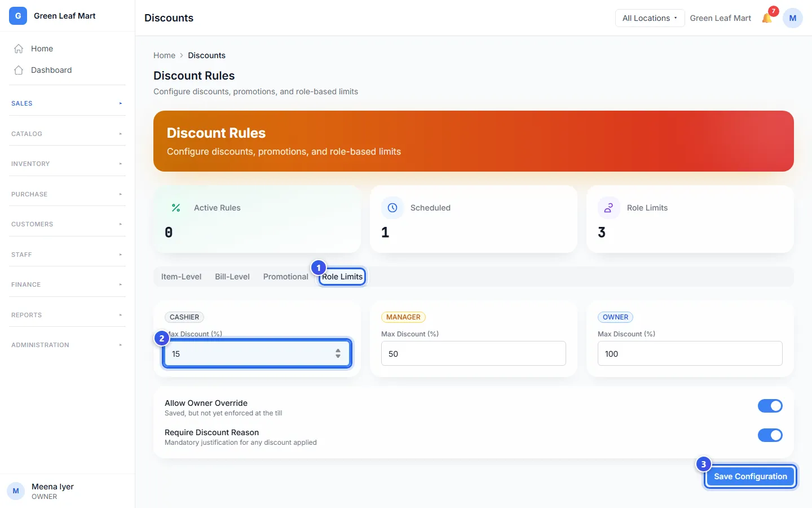Screen dimensions: 812x508
Task: Expand the Inventory sidebar section
Action: pos(67,164)
